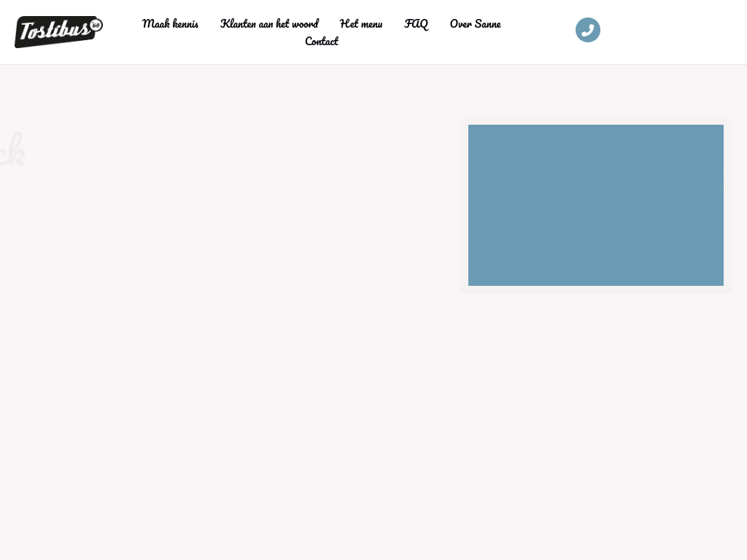Click the word 'Sanne' in navigation

point(488,24)
